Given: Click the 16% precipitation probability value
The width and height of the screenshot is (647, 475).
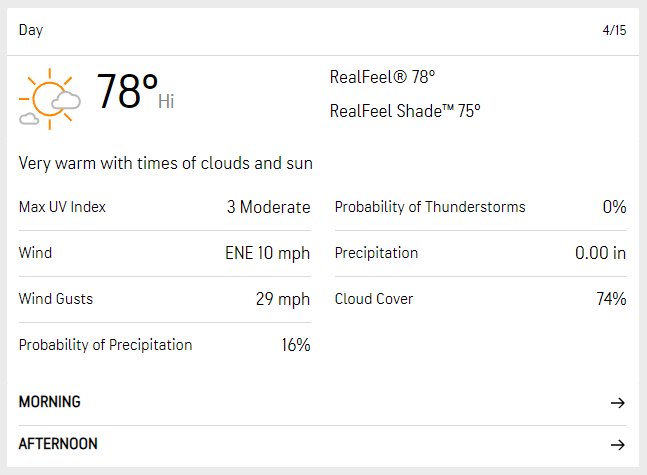Looking at the screenshot, I should (296, 345).
